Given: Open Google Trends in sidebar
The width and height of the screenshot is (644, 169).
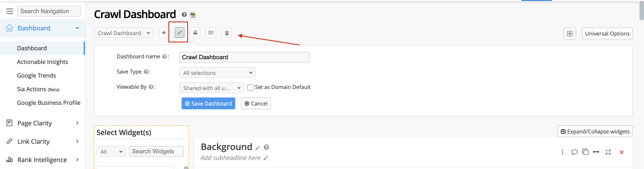Looking at the screenshot, I should click(36, 76).
